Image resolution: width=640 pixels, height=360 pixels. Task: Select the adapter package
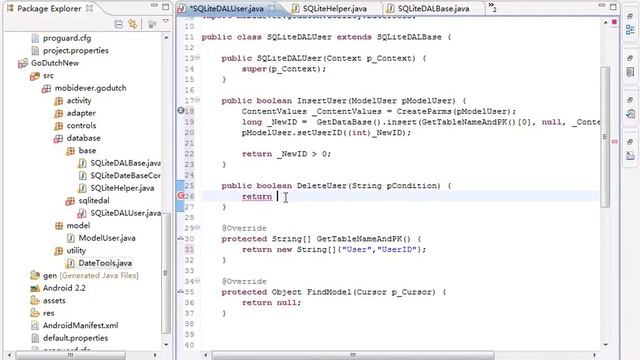pyautogui.click(x=81, y=113)
